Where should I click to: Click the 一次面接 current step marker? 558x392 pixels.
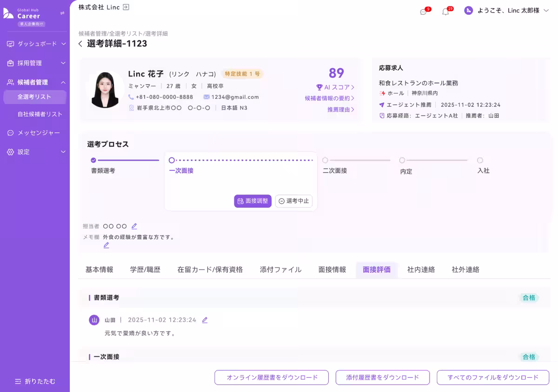[172, 160]
